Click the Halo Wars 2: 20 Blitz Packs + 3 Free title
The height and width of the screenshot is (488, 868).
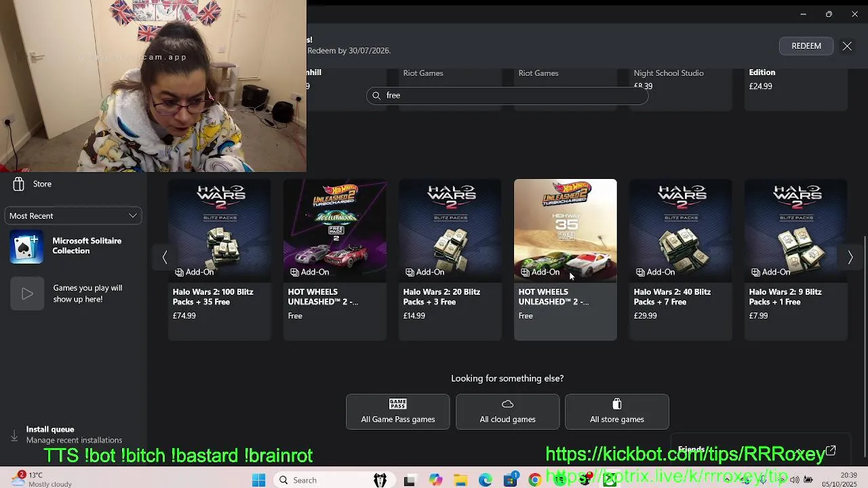(441, 297)
